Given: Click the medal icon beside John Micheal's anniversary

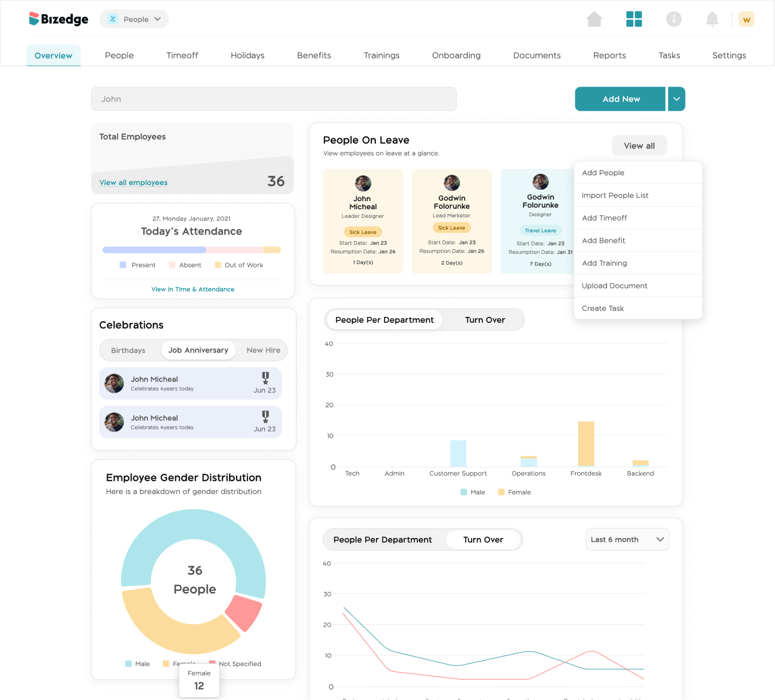Looking at the screenshot, I should click(265, 379).
